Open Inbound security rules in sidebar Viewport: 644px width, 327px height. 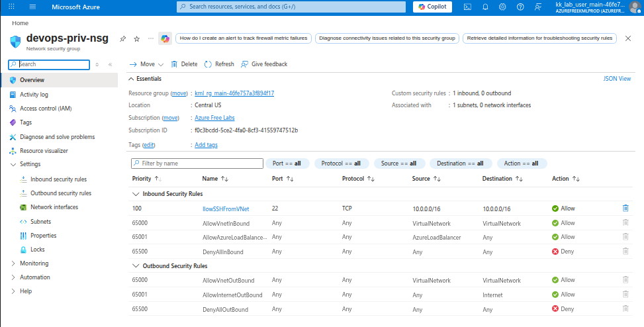click(58, 179)
